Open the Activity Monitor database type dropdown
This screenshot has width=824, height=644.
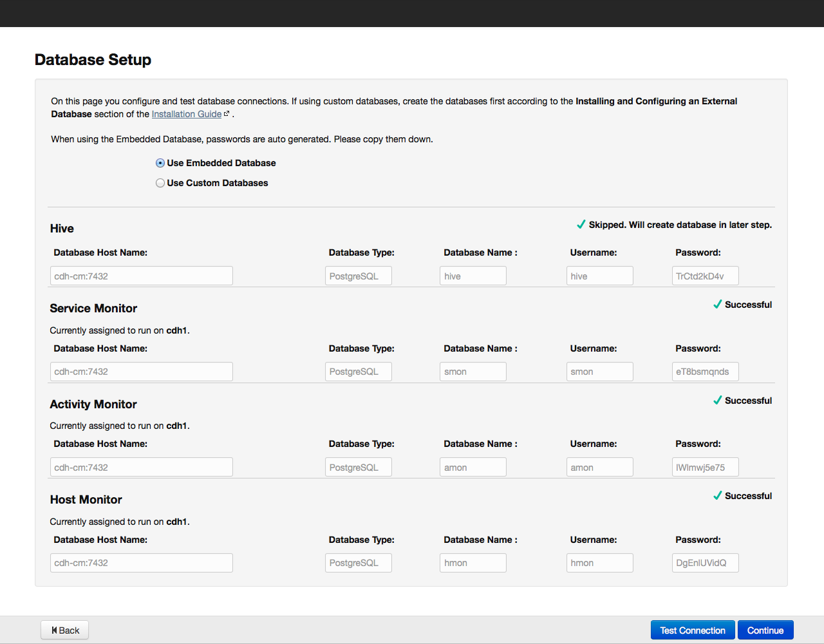point(359,467)
